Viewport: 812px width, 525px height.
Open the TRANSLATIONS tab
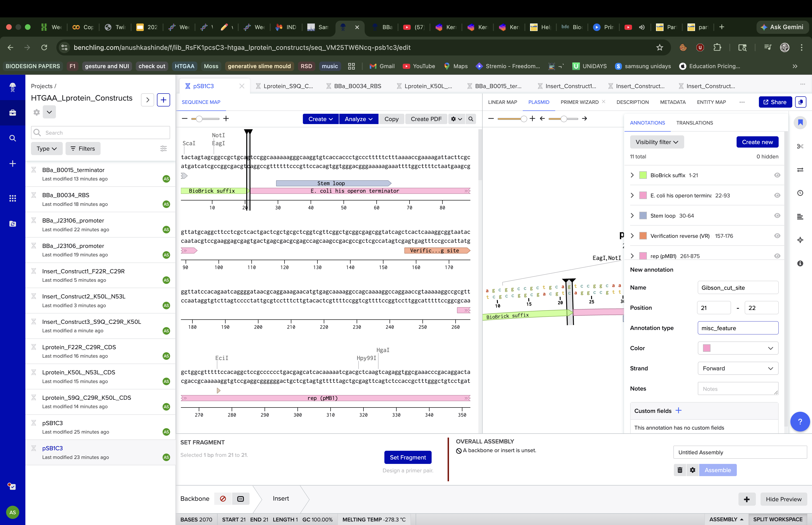(695, 123)
